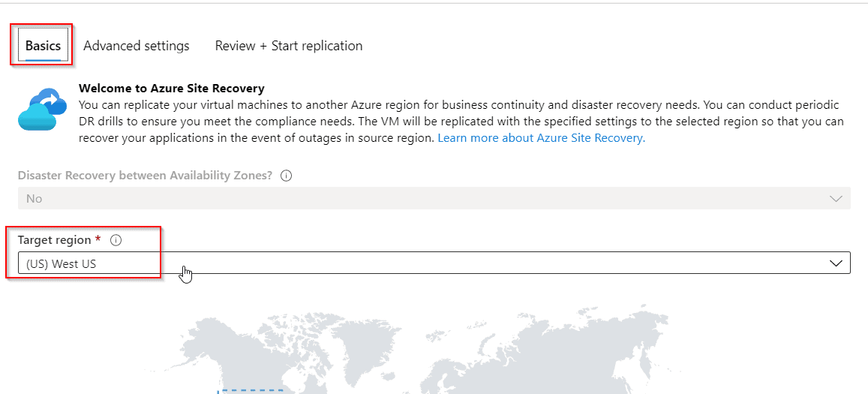
Task: Click the info icon next to Target region
Action: pyautogui.click(x=116, y=240)
